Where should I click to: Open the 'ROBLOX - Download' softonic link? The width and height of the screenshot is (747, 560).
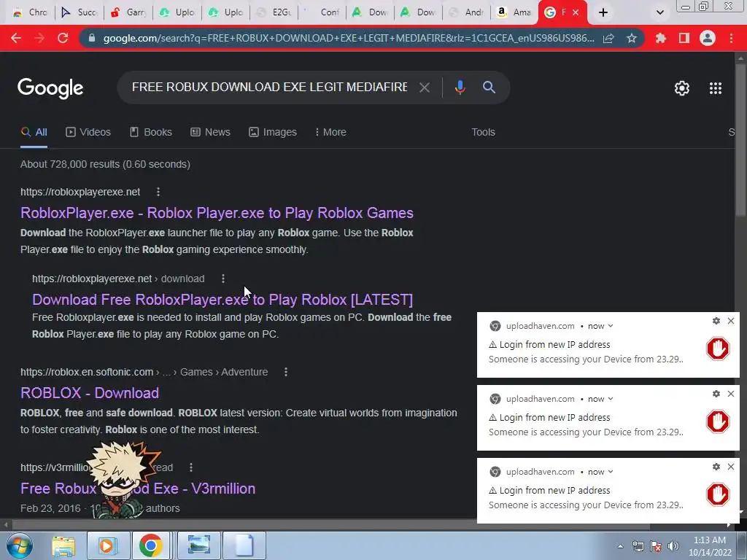[90, 393]
